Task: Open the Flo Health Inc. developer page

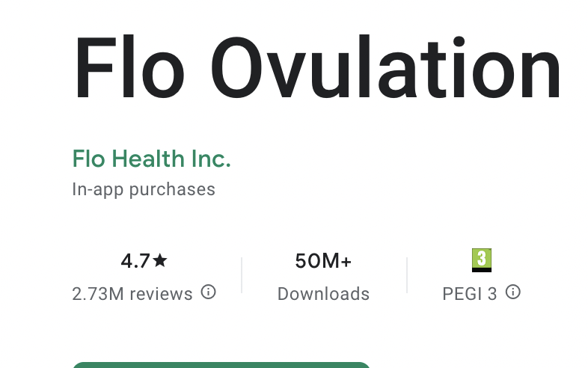Action: [151, 159]
